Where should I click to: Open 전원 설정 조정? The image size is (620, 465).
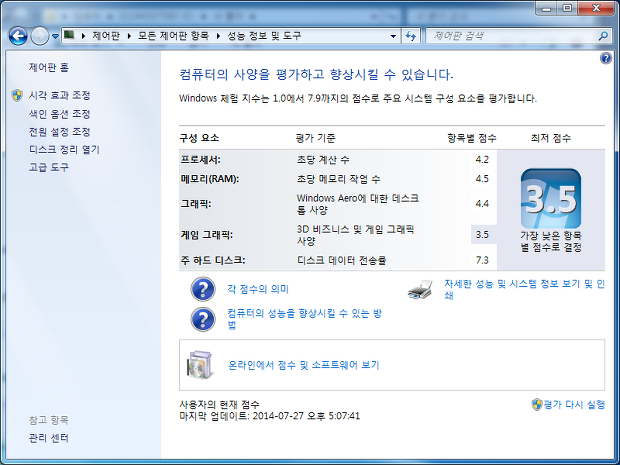click(59, 132)
